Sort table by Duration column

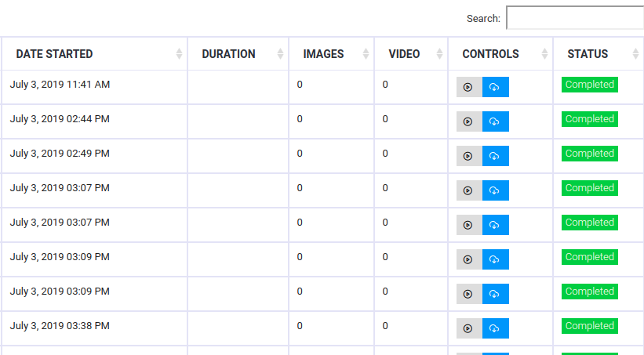(238, 54)
